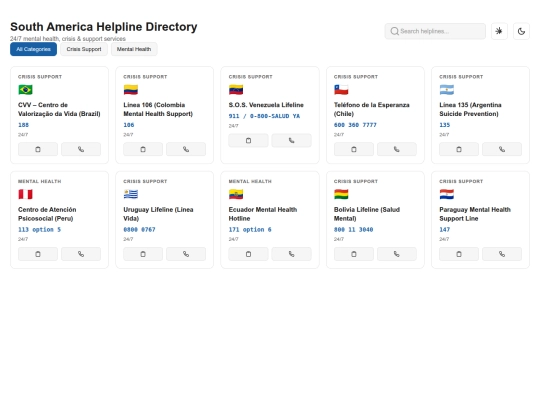The height and width of the screenshot is (405, 540).
Task: Select Uruguay Lifeline (Linea Vida) title
Action: [158, 214]
